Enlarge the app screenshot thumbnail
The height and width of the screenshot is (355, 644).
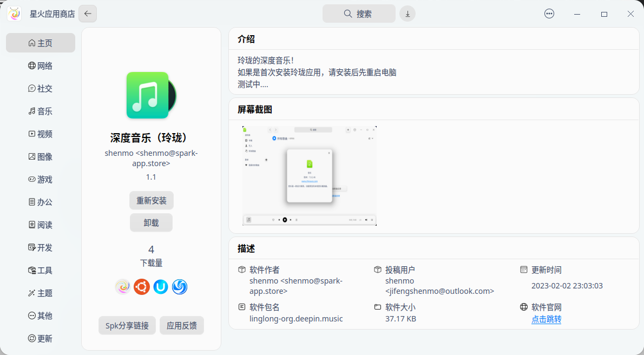point(309,176)
